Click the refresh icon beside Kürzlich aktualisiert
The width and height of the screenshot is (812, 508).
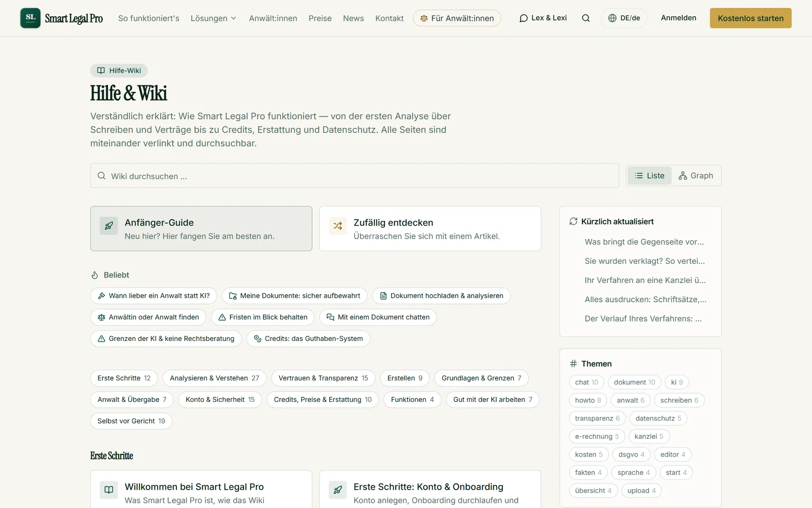point(573,221)
